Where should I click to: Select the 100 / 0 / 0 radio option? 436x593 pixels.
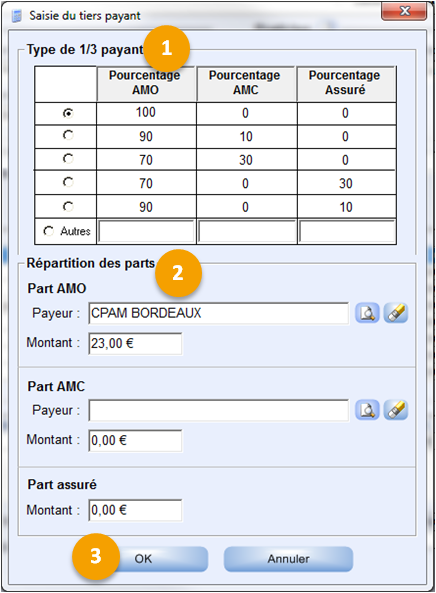tap(68, 113)
